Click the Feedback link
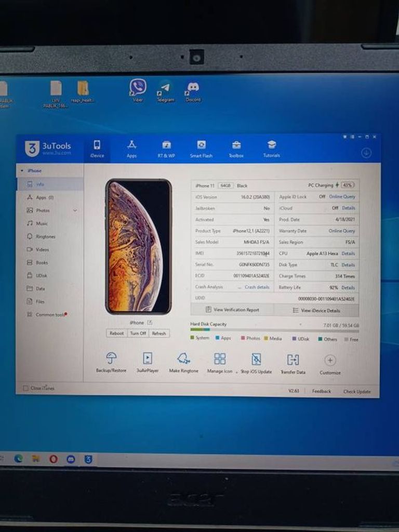Screen dimensions: 399x532 click(321, 391)
